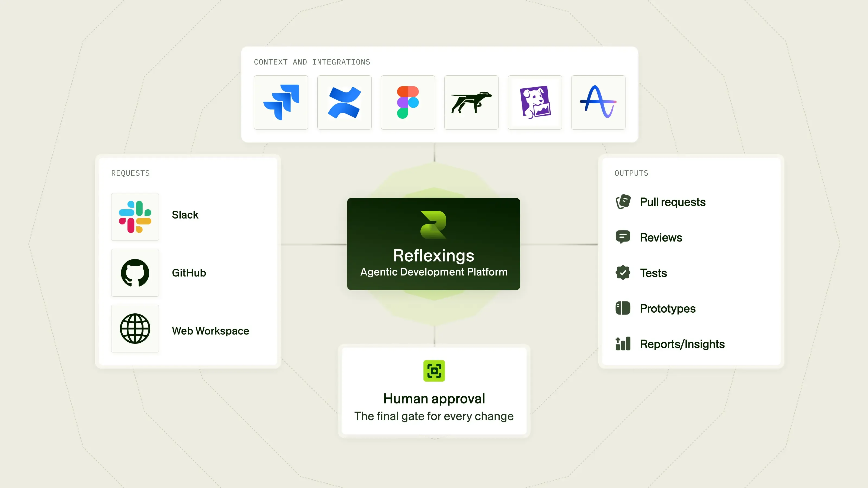This screenshot has width=868, height=488.
Task: Select the Reports/Insights output label
Action: pos(682,344)
